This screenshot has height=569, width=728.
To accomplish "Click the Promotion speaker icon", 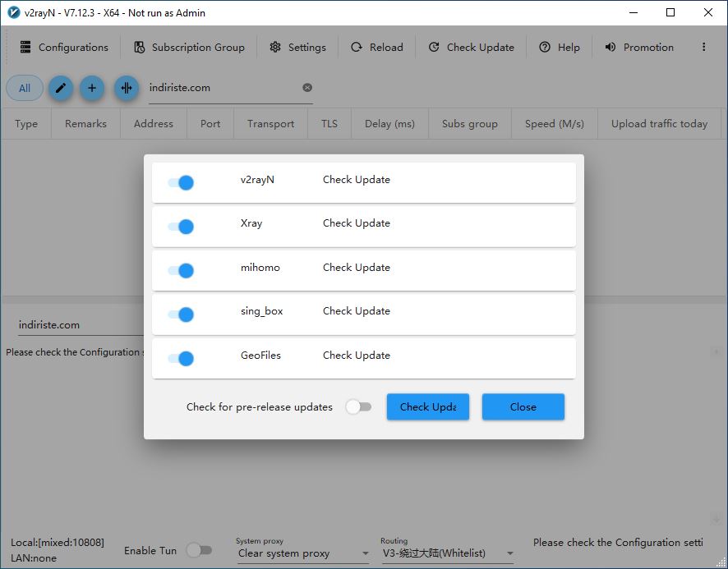I will pyautogui.click(x=610, y=47).
